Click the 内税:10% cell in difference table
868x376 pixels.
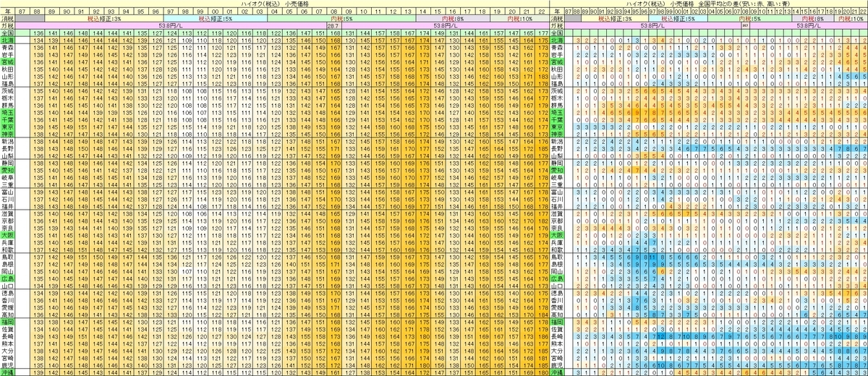(851, 17)
